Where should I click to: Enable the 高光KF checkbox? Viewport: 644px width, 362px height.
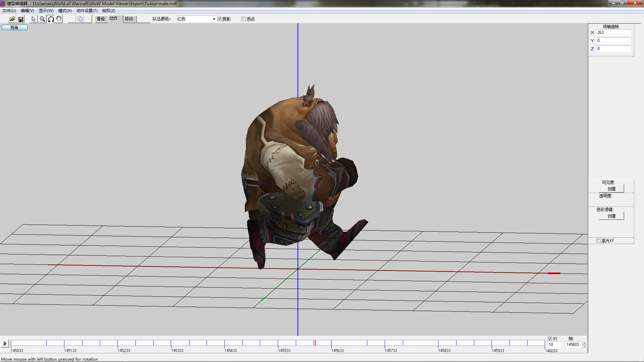click(x=598, y=241)
